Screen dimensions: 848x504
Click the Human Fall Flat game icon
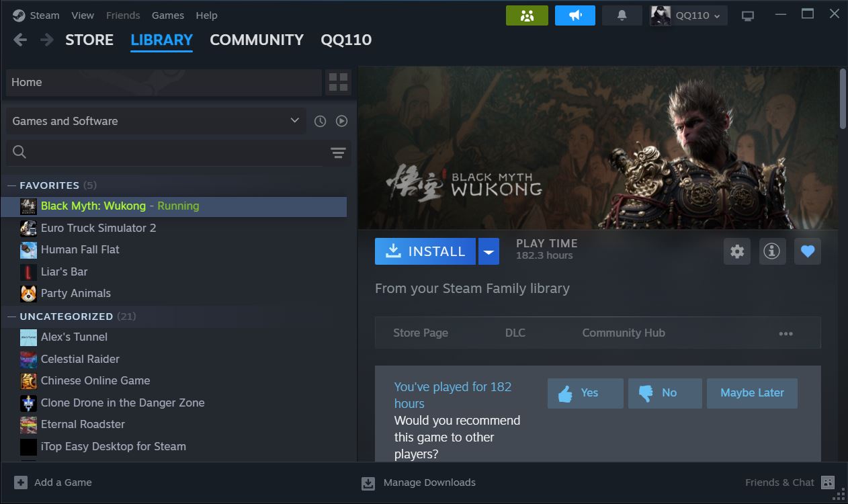[28, 250]
